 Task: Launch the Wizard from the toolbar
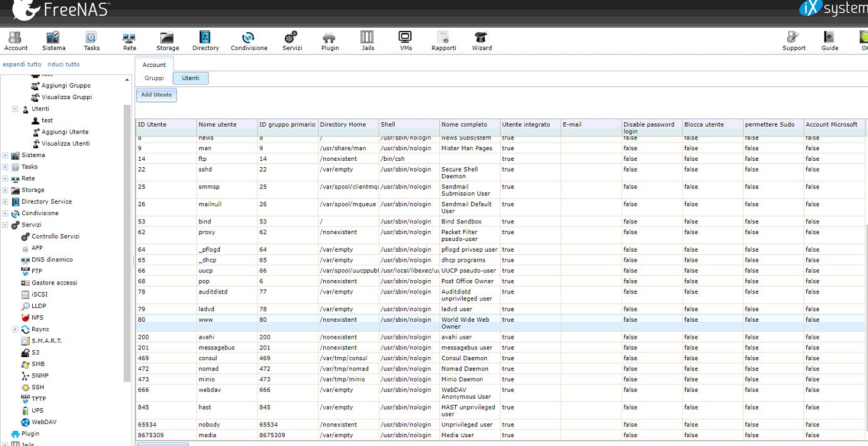click(x=482, y=41)
